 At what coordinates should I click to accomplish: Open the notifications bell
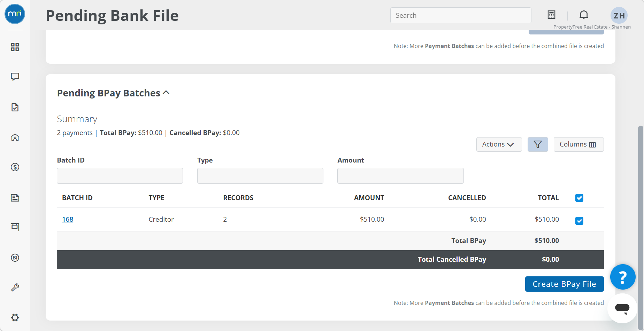(x=584, y=15)
